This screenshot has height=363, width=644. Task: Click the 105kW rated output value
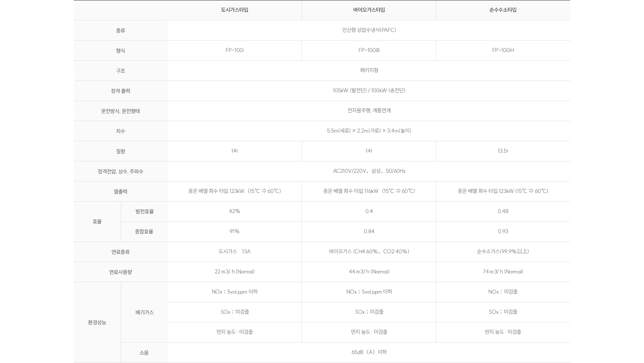(369, 91)
